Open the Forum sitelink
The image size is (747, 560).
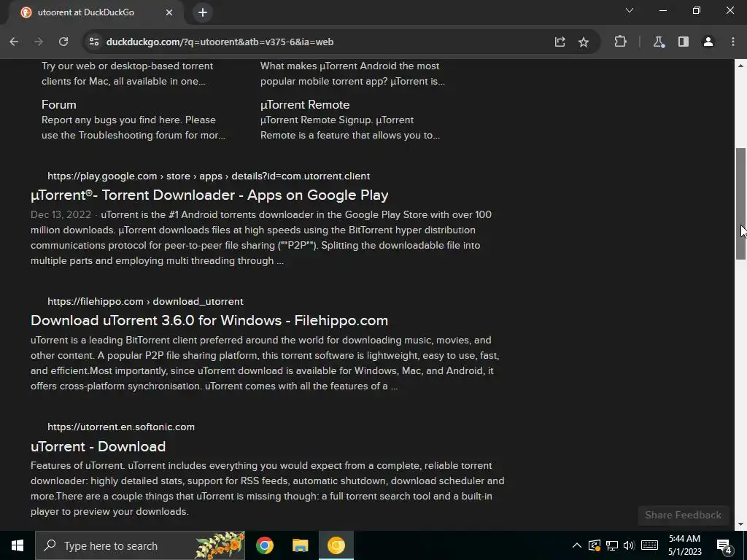(x=58, y=105)
